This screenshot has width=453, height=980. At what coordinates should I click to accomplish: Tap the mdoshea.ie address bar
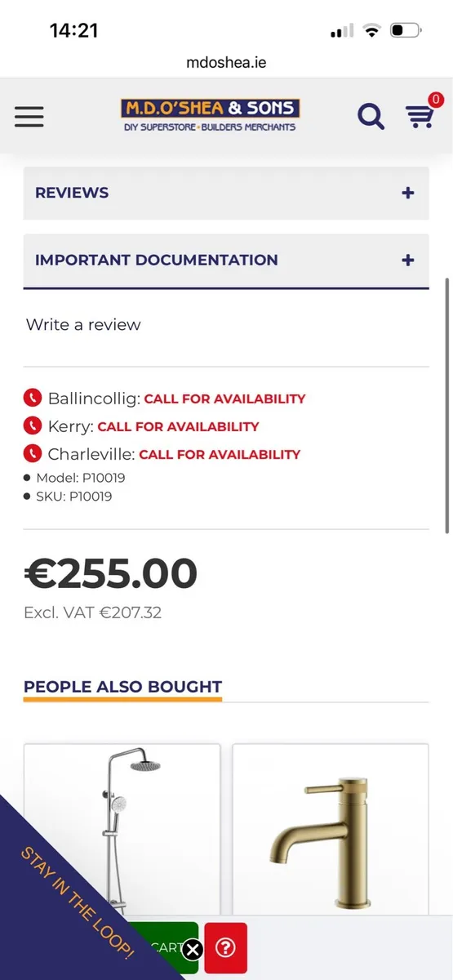pyautogui.click(x=226, y=62)
